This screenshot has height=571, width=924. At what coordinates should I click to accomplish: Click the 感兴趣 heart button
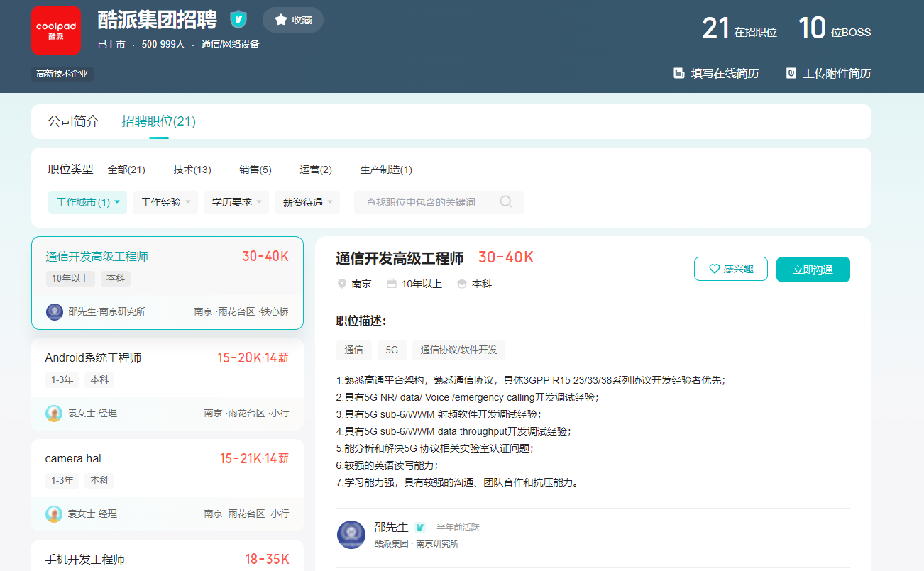click(x=731, y=269)
